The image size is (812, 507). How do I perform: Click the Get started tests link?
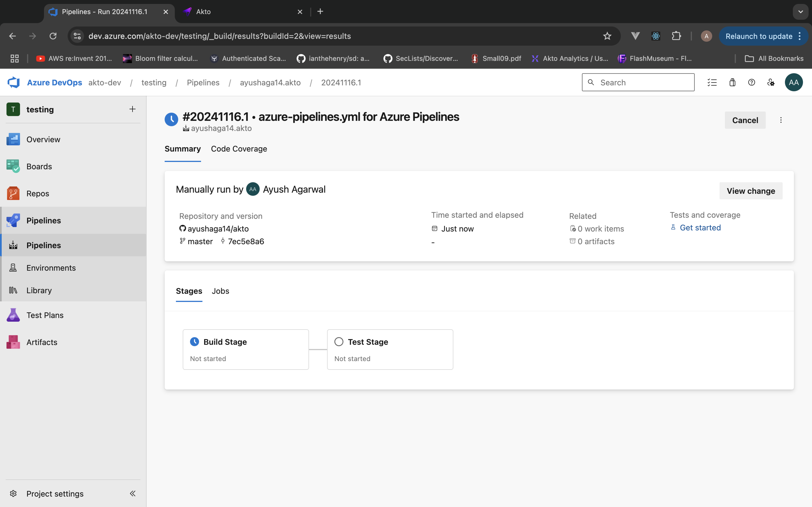[x=700, y=228]
